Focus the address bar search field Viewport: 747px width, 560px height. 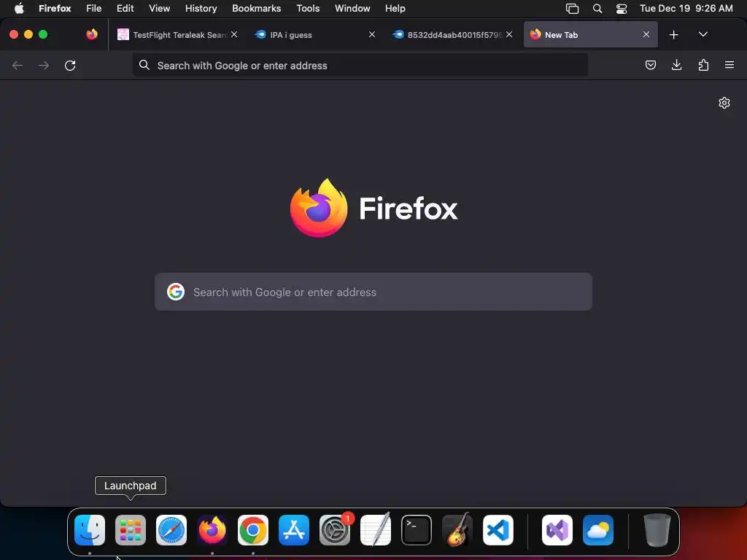tap(360, 65)
